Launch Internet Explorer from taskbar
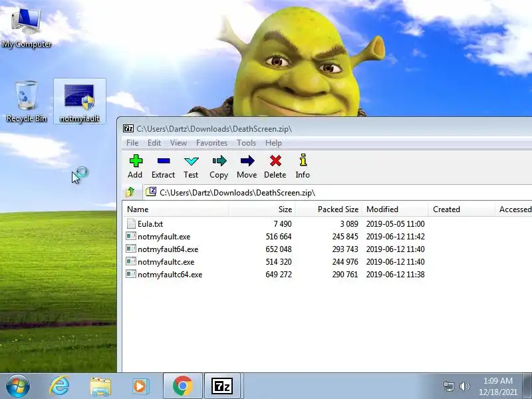532x399 pixels. 59,386
